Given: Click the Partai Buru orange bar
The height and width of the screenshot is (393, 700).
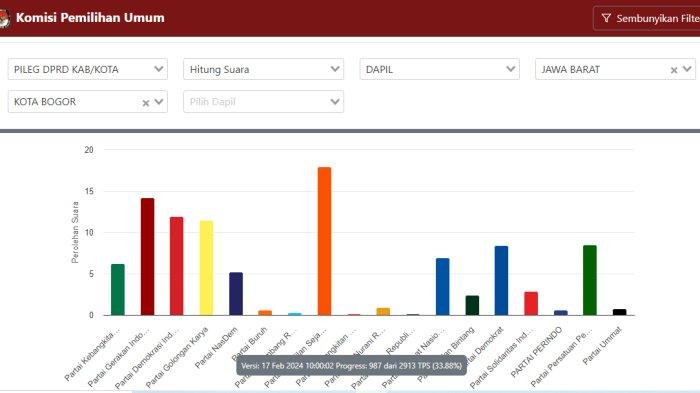Looking at the screenshot, I should [x=265, y=313].
